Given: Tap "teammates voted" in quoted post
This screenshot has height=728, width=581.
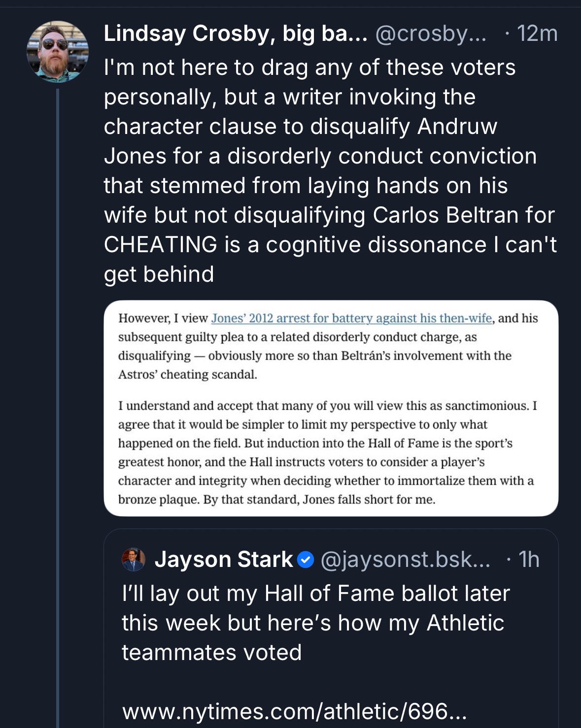Looking at the screenshot, I should click(x=211, y=653).
